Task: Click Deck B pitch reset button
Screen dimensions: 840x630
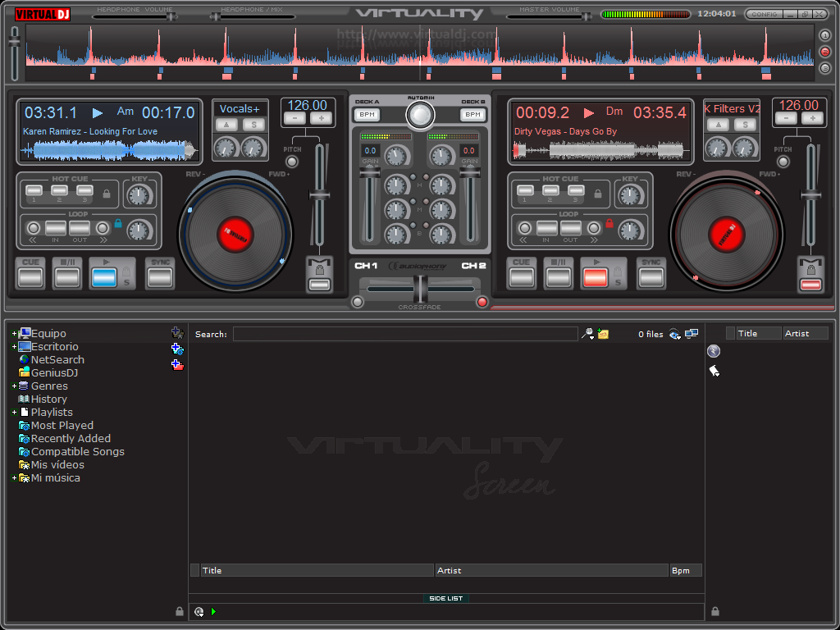Action: coord(783,162)
